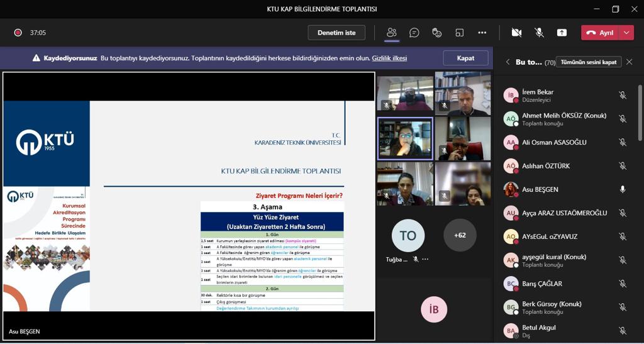Click the large İB avatar in the stage
Screen dimensions: 644x344
pos(434,309)
